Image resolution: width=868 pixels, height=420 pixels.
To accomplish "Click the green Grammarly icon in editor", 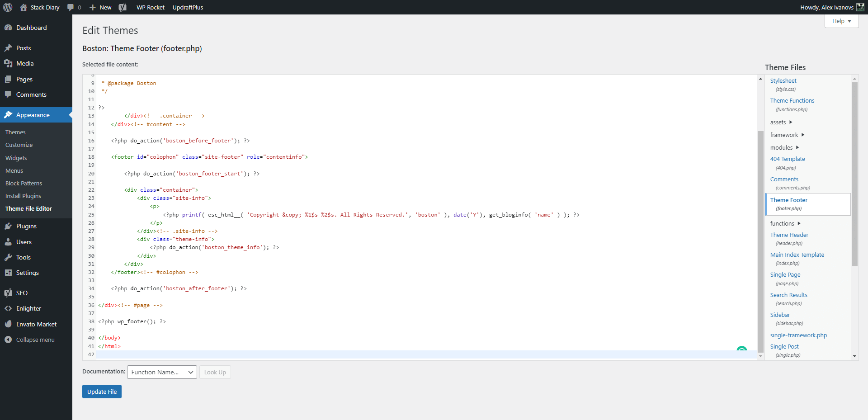I will pos(741,349).
